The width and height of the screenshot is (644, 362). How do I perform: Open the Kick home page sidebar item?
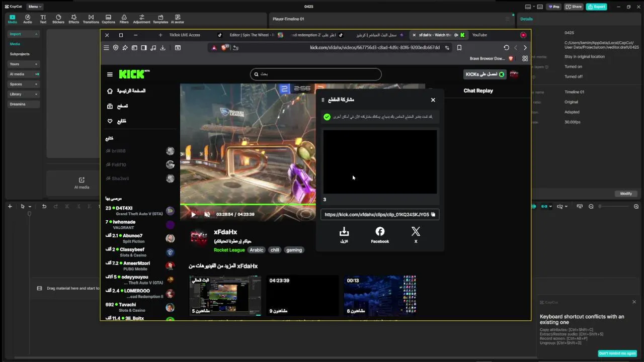pyautogui.click(x=126, y=91)
